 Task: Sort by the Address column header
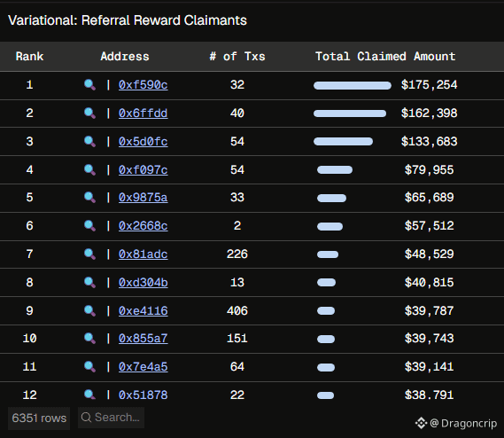point(125,57)
